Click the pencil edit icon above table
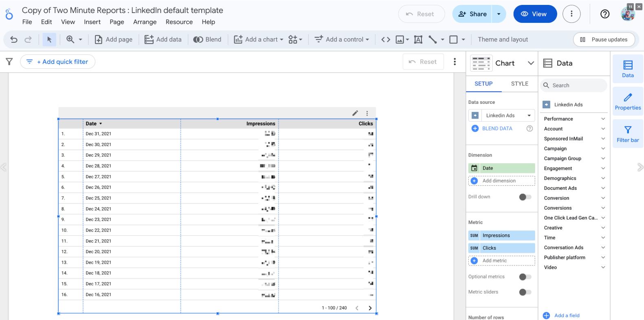Screen dimensions: 644x320 point(355,113)
